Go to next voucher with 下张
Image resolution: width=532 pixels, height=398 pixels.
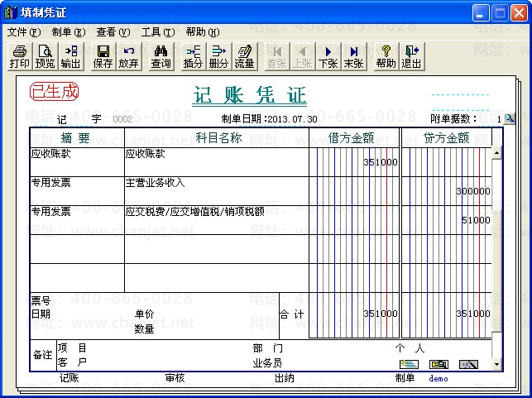pyautogui.click(x=328, y=56)
